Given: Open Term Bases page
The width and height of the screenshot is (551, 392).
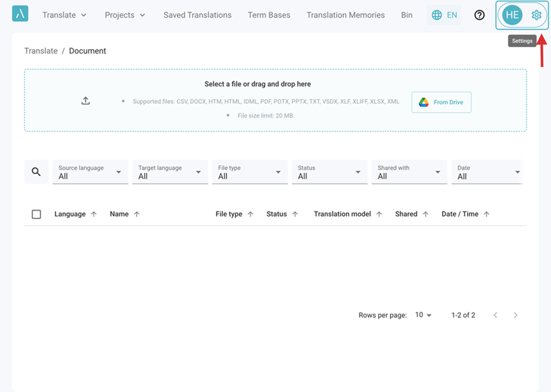Looking at the screenshot, I should (269, 15).
